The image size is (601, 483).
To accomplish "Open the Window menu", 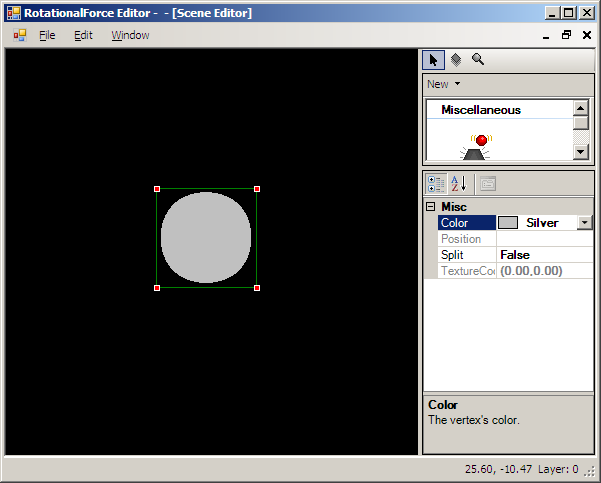I will tap(130, 35).
